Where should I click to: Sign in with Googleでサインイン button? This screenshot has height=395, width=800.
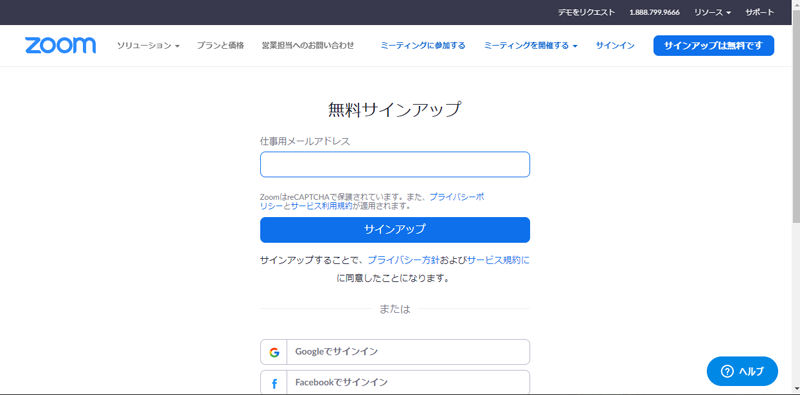395,352
